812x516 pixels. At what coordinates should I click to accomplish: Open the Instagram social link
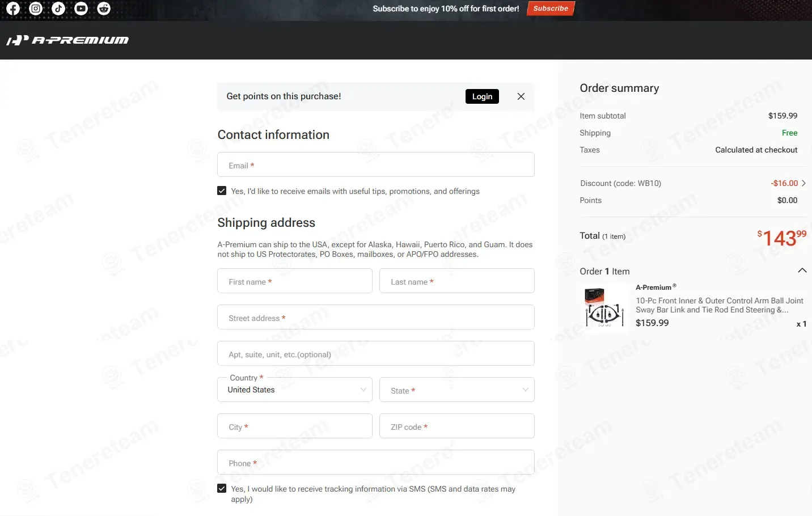(x=36, y=9)
